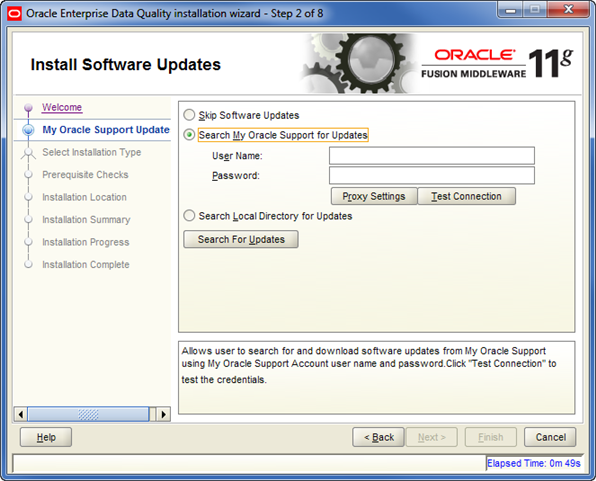
Task: Click the Select Installation Type step icon
Action: [28, 153]
